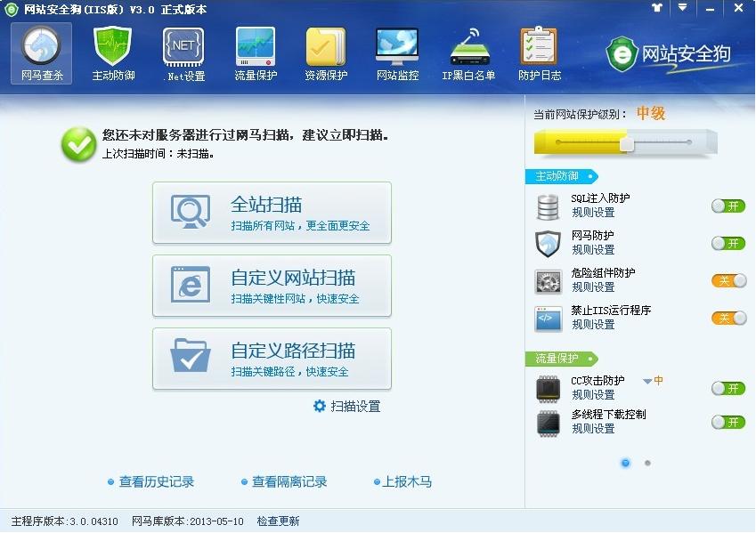Click 自定义路径扫描 button
This screenshot has width=756, height=533.
pos(272,359)
